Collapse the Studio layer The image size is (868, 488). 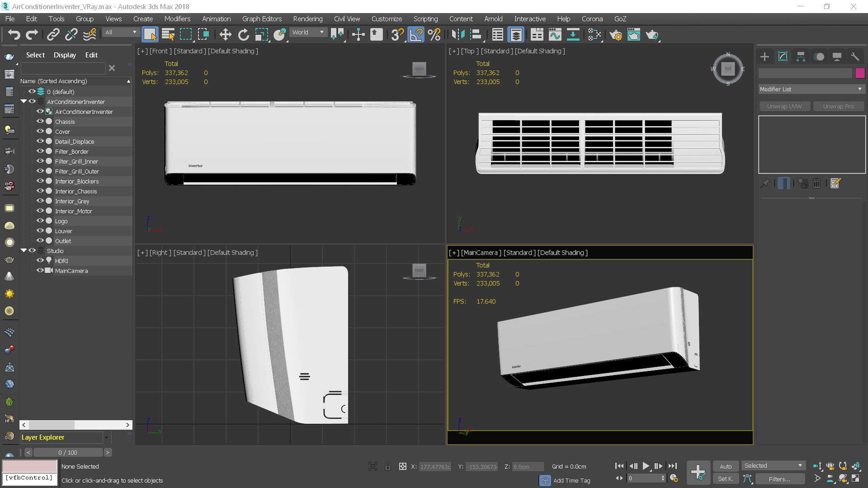pyautogui.click(x=24, y=251)
